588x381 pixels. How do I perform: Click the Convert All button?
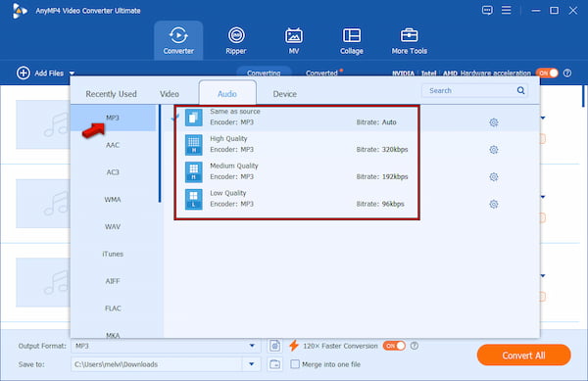click(524, 356)
